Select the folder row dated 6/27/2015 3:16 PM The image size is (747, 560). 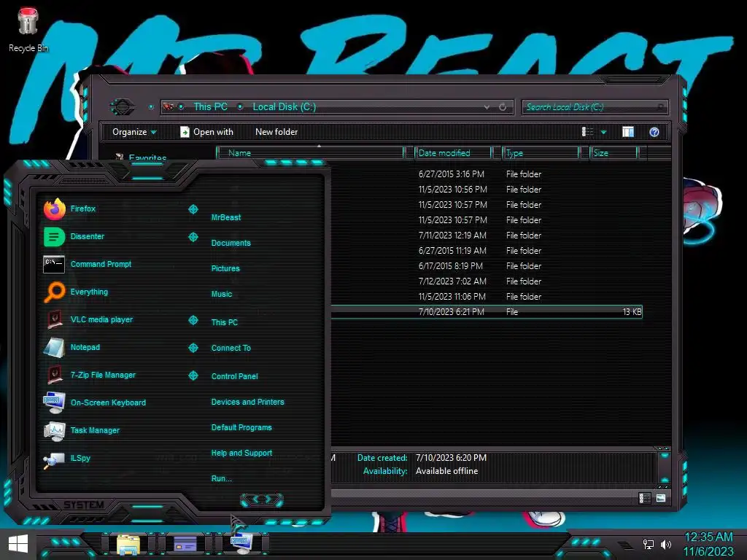[x=486, y=174]
